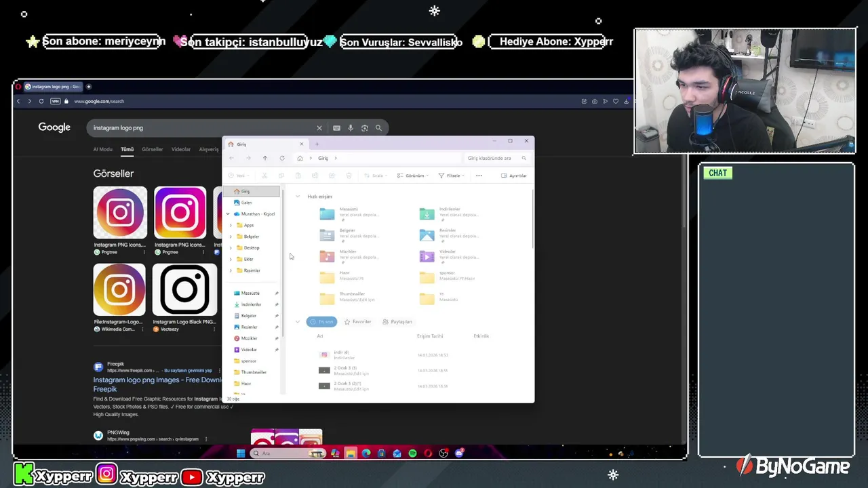Collapse the Murathan - Kişisel tree node
This screenshot has width=868, height=488.
tap(228, 214)
